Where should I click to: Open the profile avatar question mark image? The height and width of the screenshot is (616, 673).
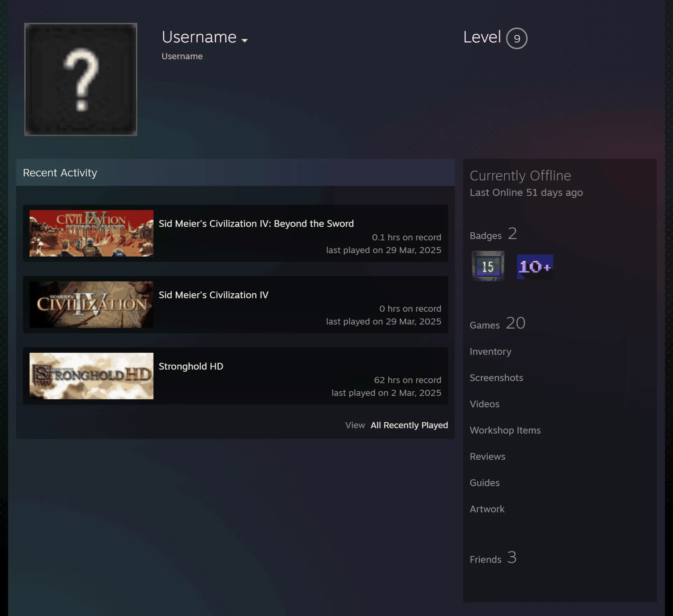(81, 79)
